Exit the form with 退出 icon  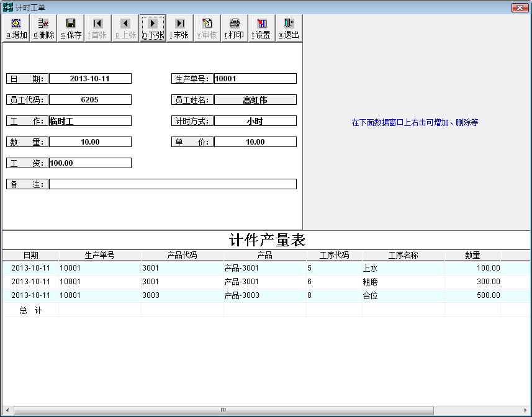tap(289, 29)
